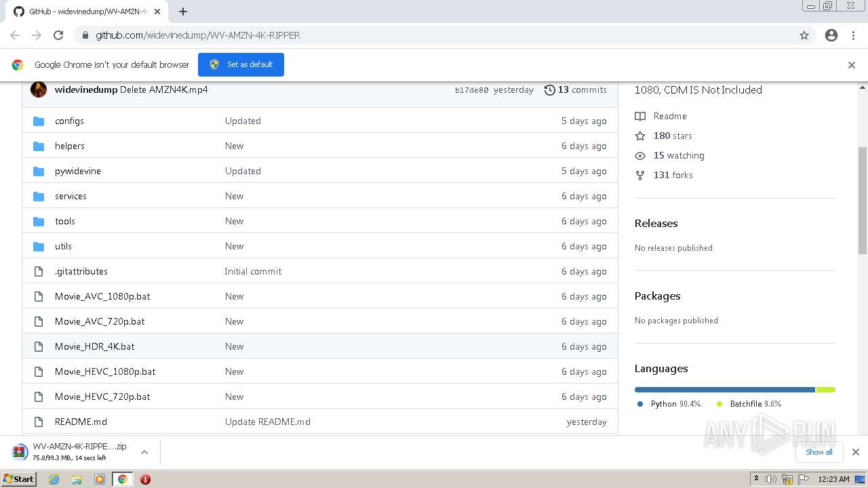
Task: Open the configs folder icon
Action: [39, 121]
